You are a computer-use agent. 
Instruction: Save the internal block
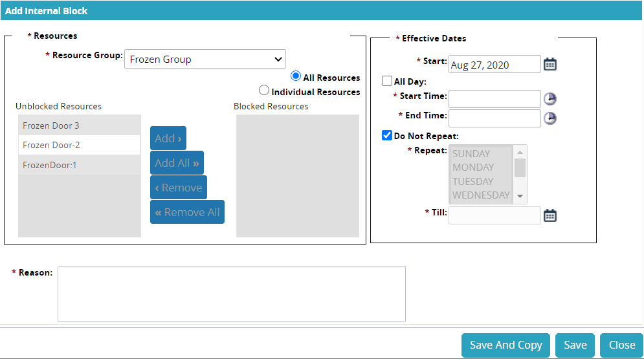pos(575,345)
